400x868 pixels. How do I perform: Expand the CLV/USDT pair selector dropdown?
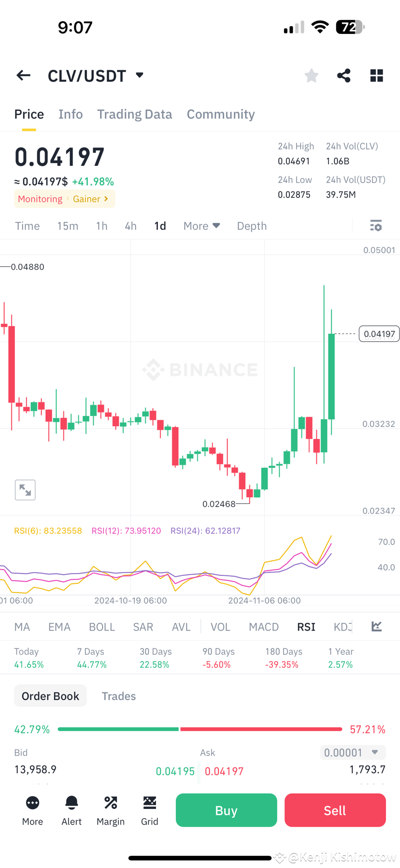tap(139, 75)
